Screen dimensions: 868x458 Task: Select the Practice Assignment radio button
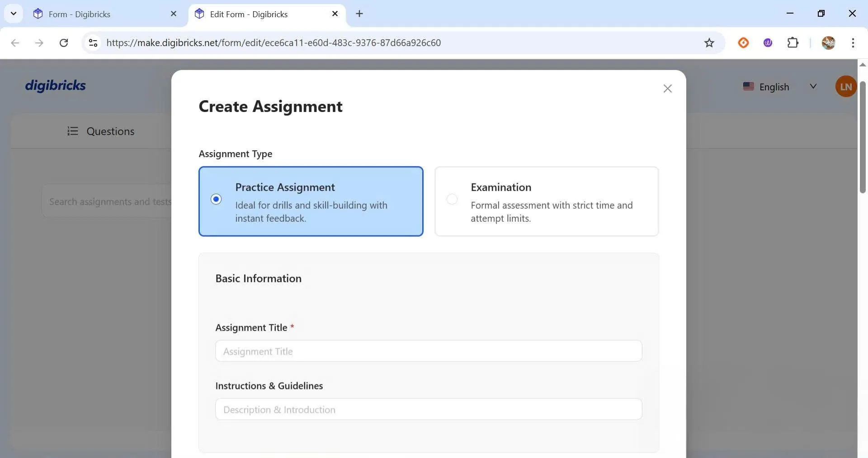pos(216,199)
